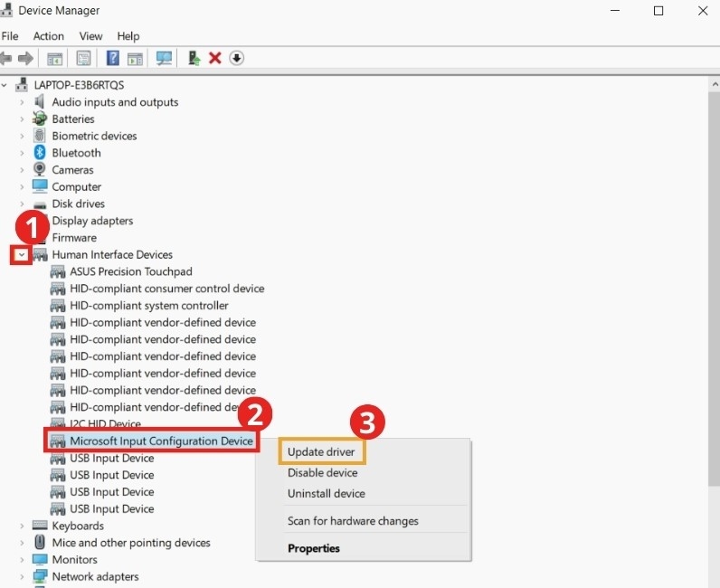Collapse the Human Interface Devices node
720x588 pixels.
(x=22, y=255)
